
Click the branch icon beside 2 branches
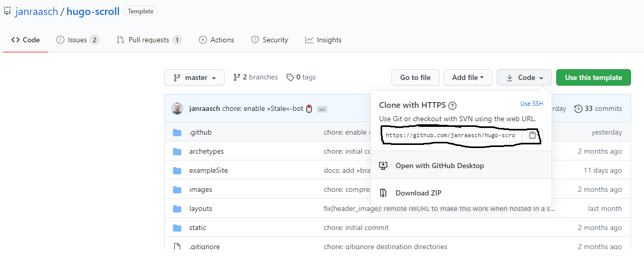237,77
